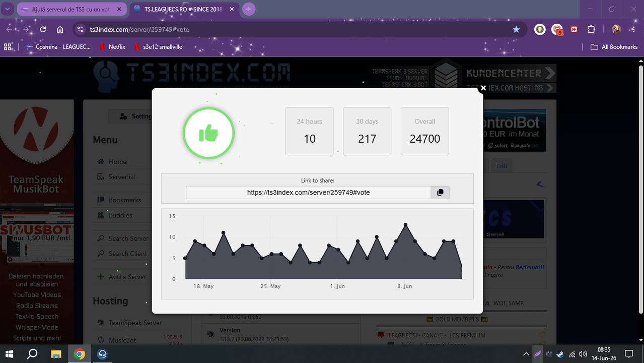Open Bookmarks in the site menu
644x363 pixels.
click(125, 200)
